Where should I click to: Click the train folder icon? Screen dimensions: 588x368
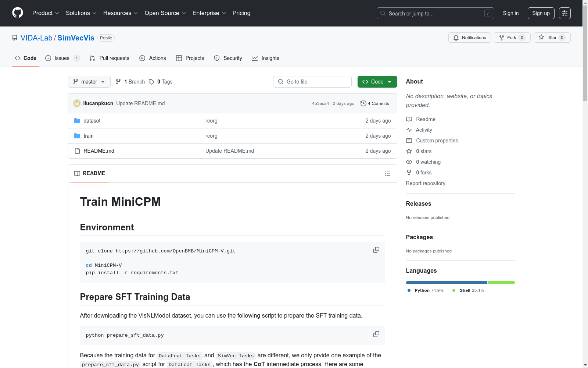pos(77,136)
